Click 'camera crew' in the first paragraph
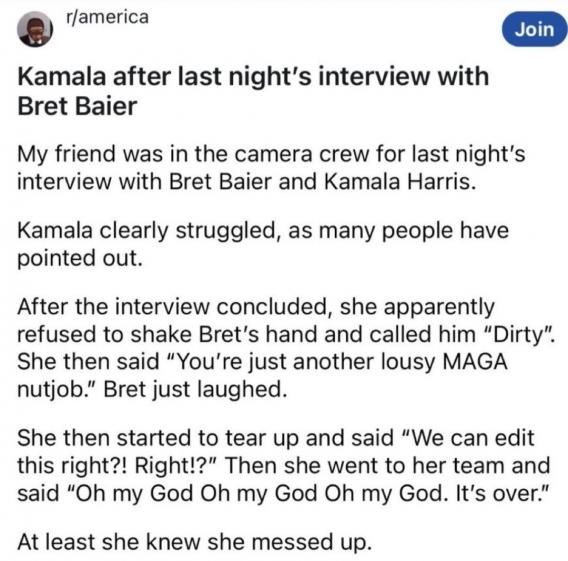The height and width of the screenshot is (561, 568). point(302,154)
